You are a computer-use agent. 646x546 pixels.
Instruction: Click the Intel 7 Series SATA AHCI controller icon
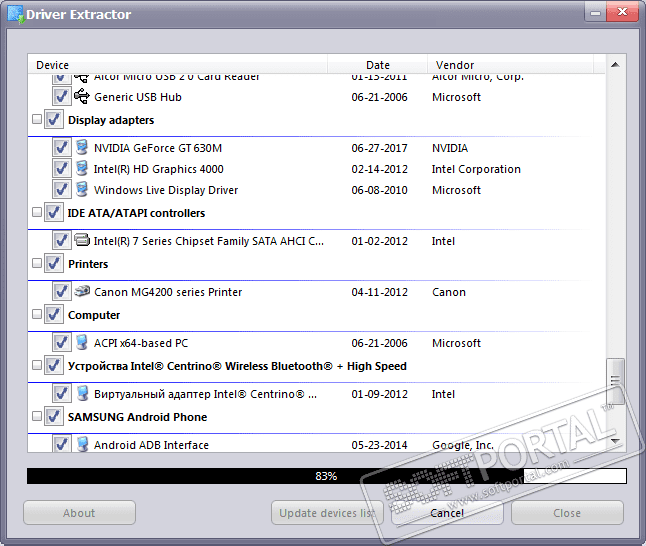[82, 240]
